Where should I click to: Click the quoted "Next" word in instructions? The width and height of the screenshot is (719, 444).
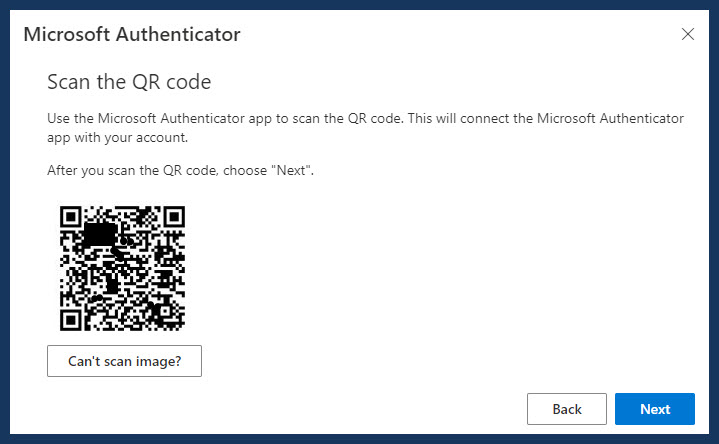click(291, 170)
